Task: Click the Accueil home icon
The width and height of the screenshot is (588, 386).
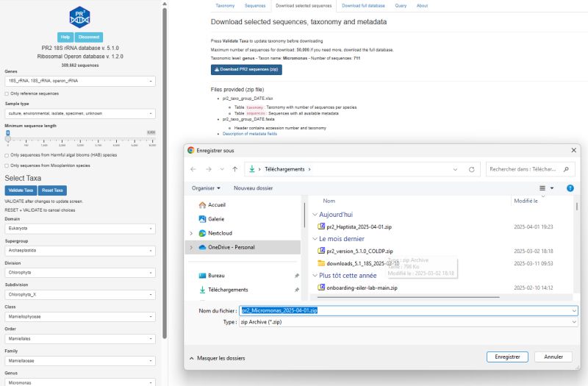Action: coord(203,205)
